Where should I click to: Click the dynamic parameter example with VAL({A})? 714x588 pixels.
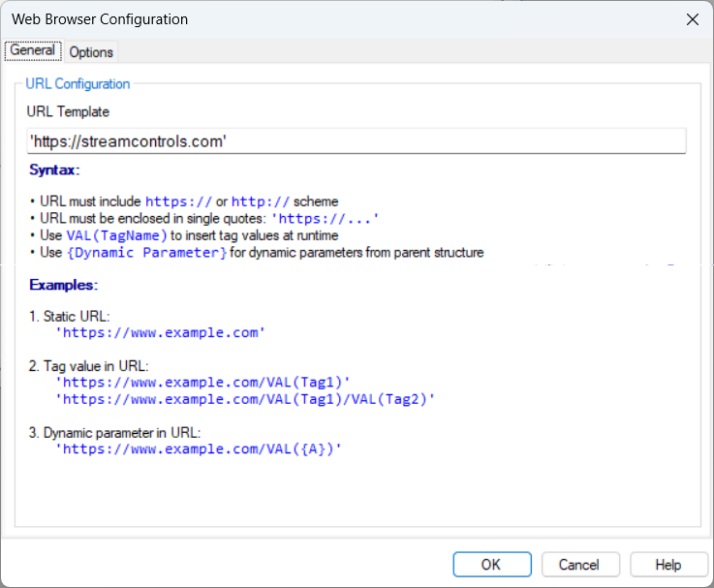tap(198, 449)
